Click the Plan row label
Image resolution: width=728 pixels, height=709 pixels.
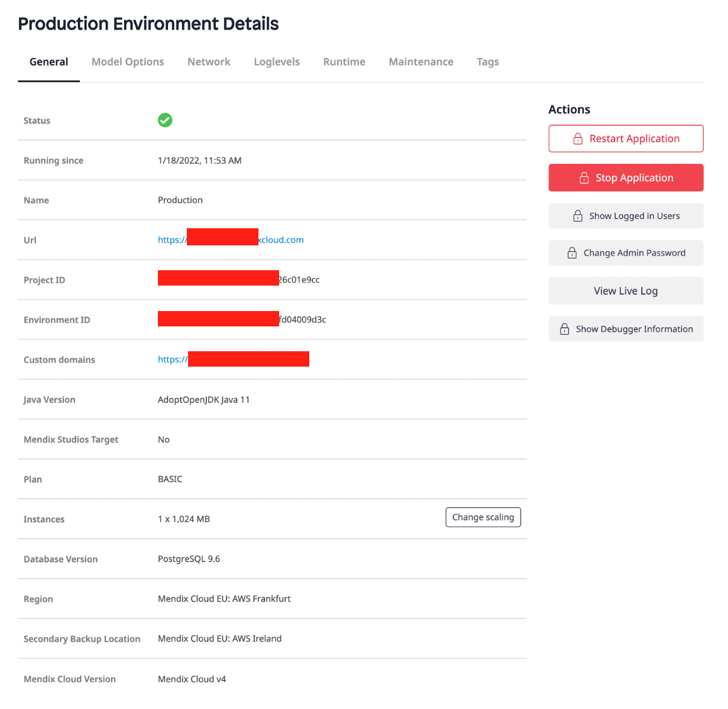pos(33,480)
